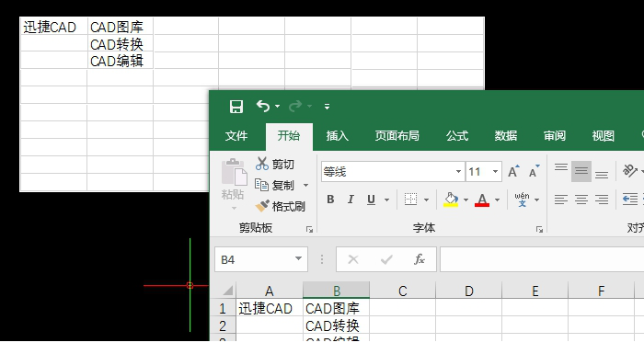Switch to the 插入 ribbon tab
Screen dimensions: 644x354
pyautogui.click(x=338, y=136)
